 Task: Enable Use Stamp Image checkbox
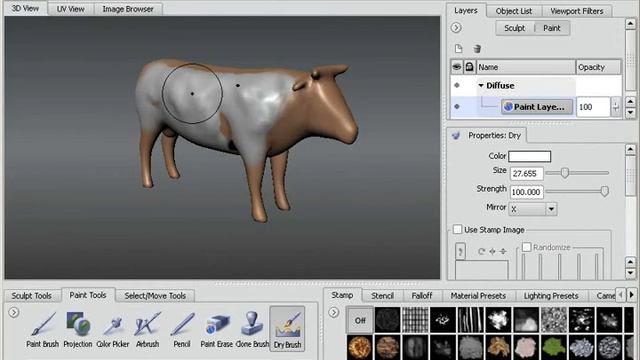point(458,229)
